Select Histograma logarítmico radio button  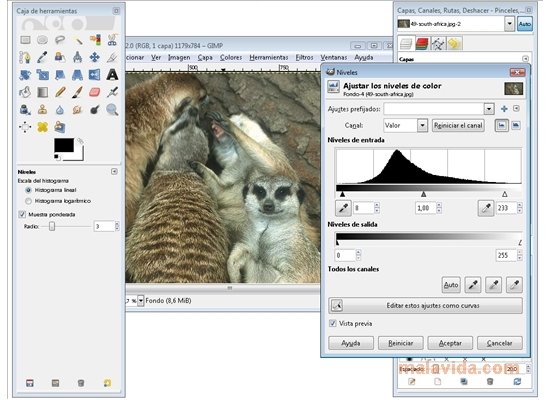coord(28,201)
